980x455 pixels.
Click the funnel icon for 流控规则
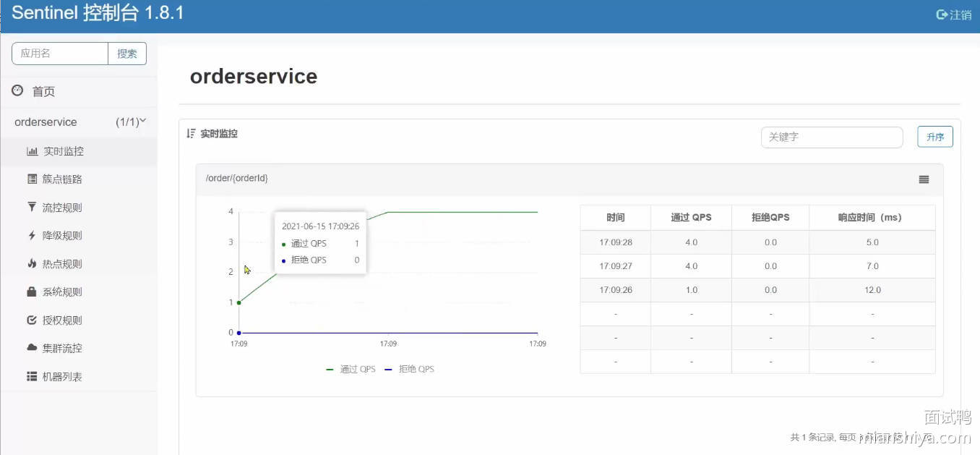32,208
